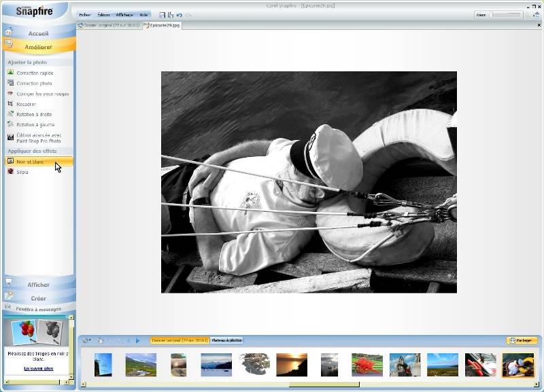Open the Affichage menu
The width and height of the screenshot is (544, 392).
point(124,14)
